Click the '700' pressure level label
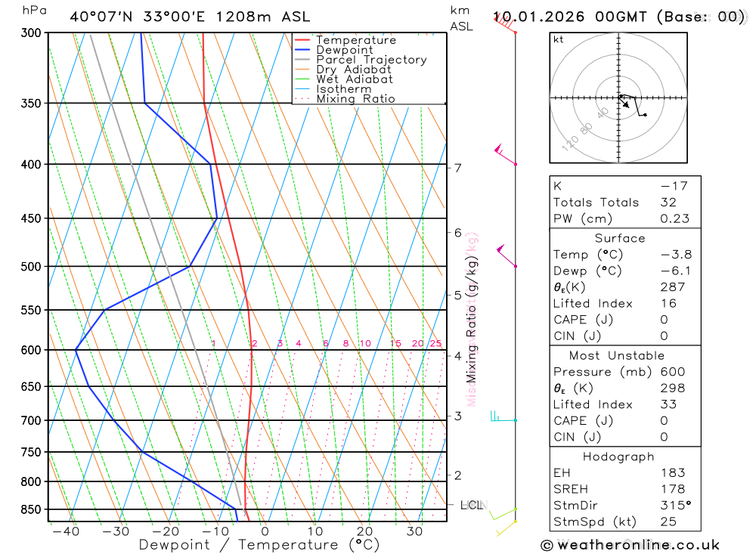The width and height of the screenshot is (756, 554). pos(32,420)
